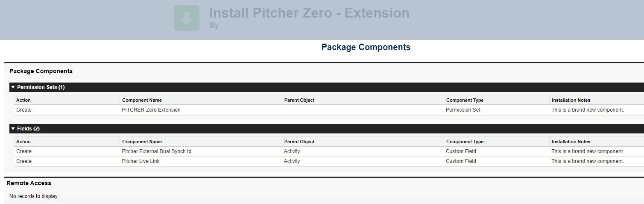
Task: Click Activity parent object for Pitcher Live Link
Action: click(x=292, y=161)
